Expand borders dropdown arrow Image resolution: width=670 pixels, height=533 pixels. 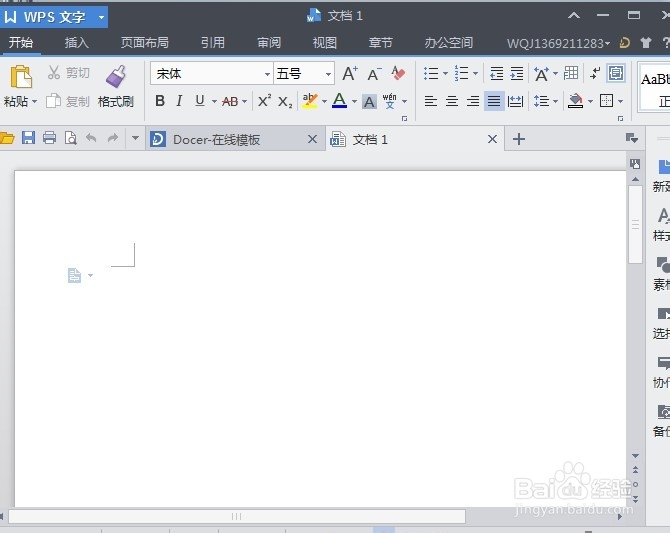coord(620,102)
